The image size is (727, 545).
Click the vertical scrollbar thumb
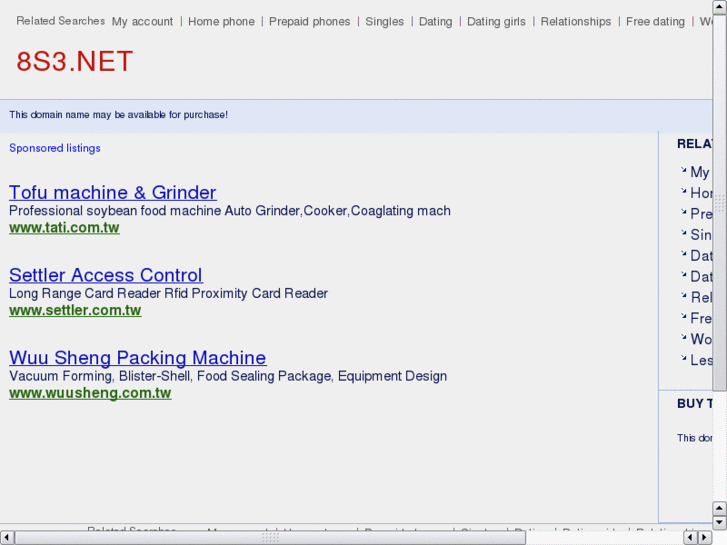[720, 203]
